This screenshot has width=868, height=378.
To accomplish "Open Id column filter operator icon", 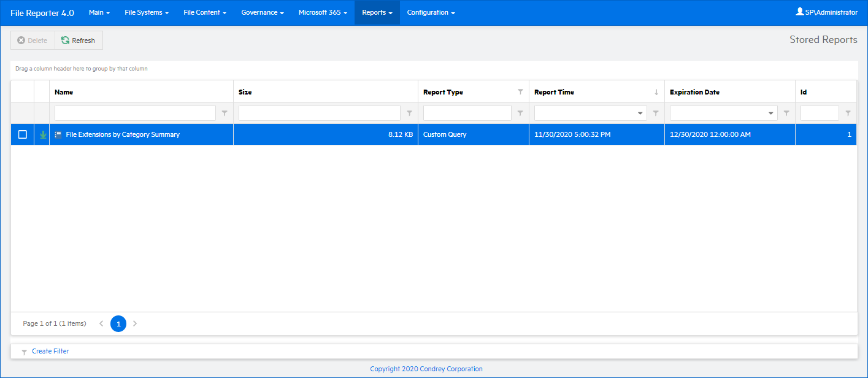I will (x=848, y=113).
